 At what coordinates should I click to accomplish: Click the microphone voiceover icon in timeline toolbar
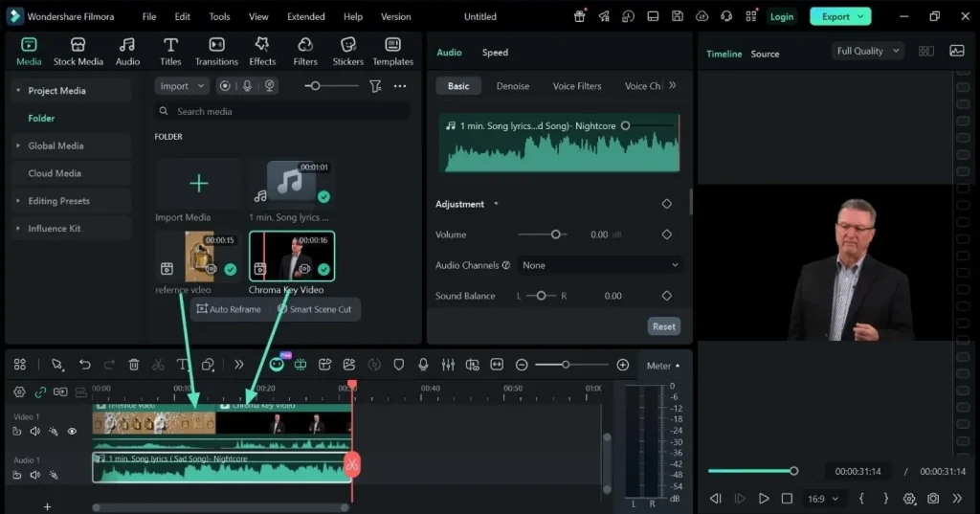tap(423, 365)
